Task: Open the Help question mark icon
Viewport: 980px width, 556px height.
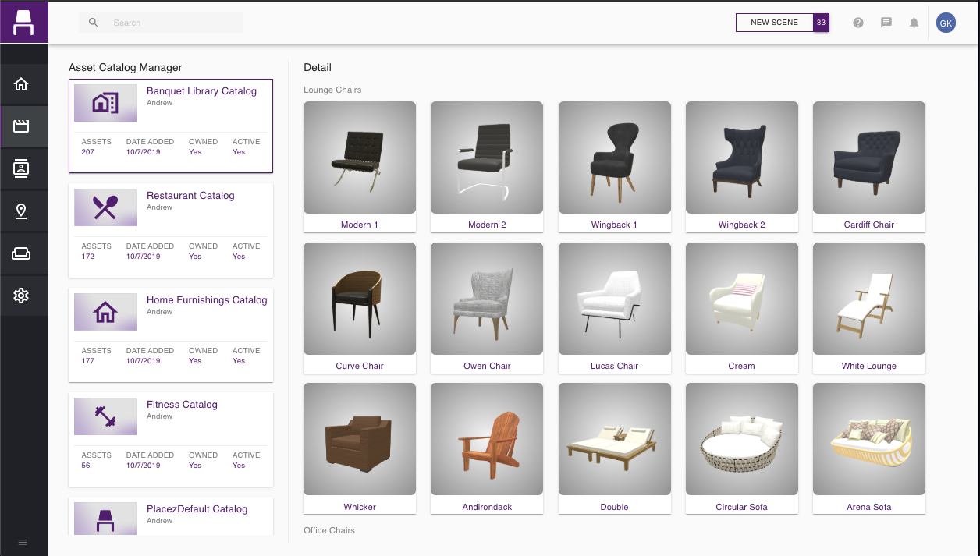Action: tap(858, 23)
